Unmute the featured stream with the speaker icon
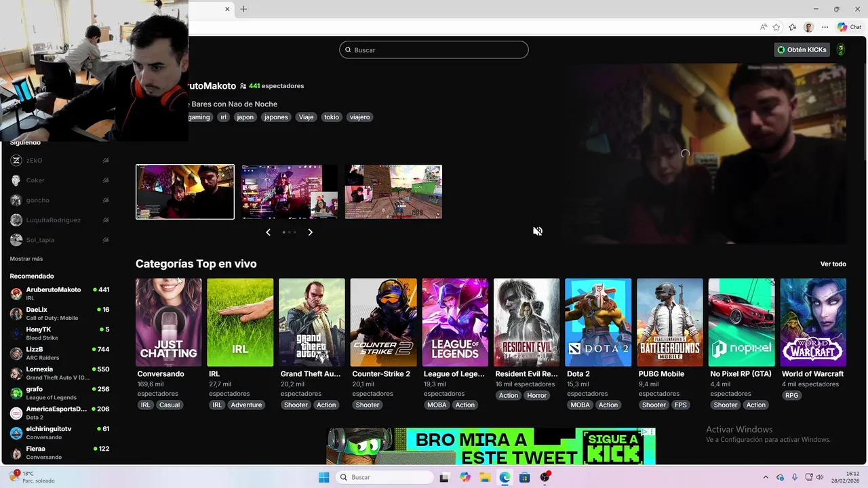Viewport: 868px width, 488px height. pyautogui.click(x=538, y=231)
